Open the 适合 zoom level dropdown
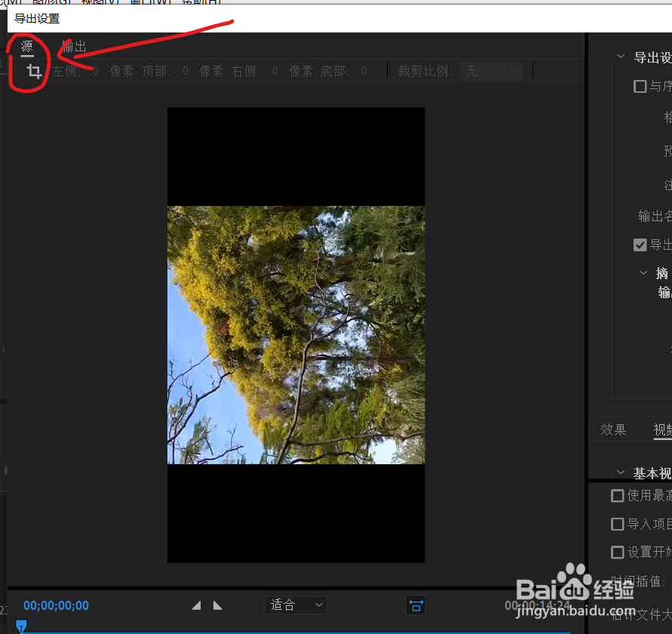The height and width of the screenshot is (634, 672). tap(296, 605)
